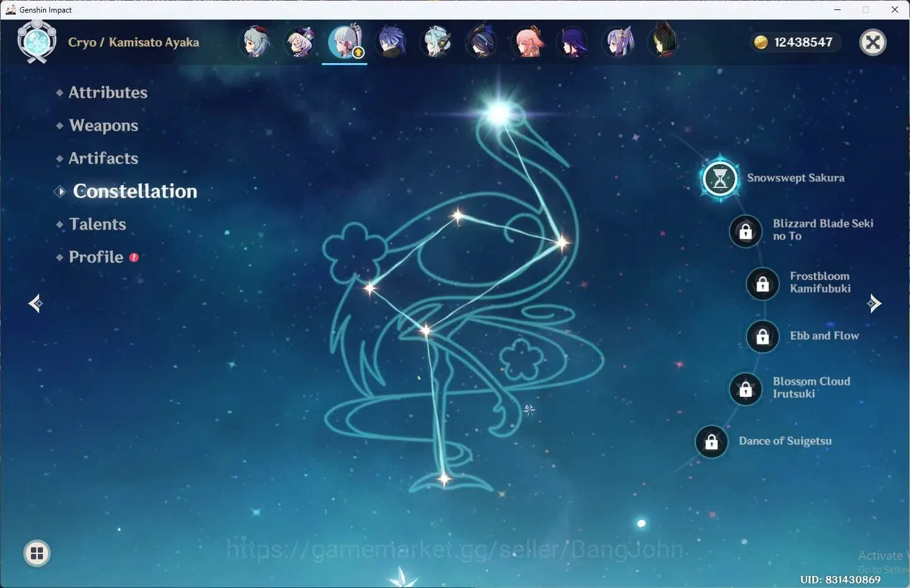
Task: Close the character screen with the X
Action: click(873, 42)
